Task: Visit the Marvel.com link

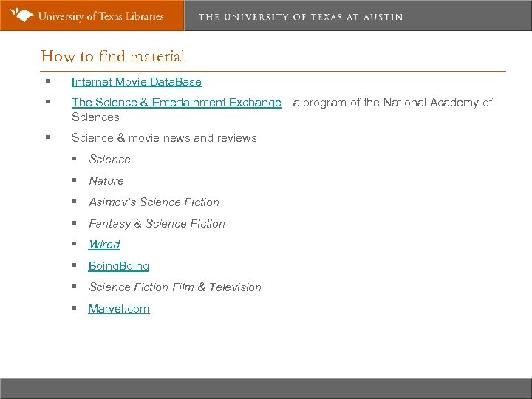Action: point(119,308)
